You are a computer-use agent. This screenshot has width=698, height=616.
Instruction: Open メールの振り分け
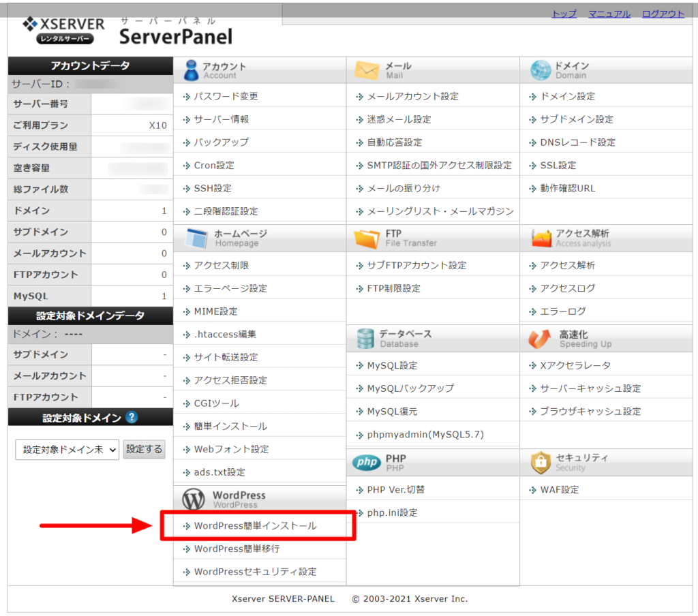pyautogui.click(x=404, y=188)
